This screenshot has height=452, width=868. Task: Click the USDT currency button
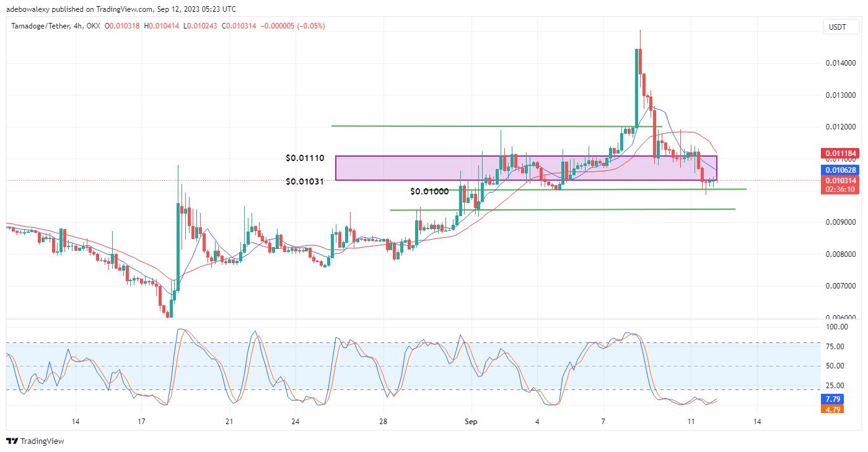click(842, 26)
